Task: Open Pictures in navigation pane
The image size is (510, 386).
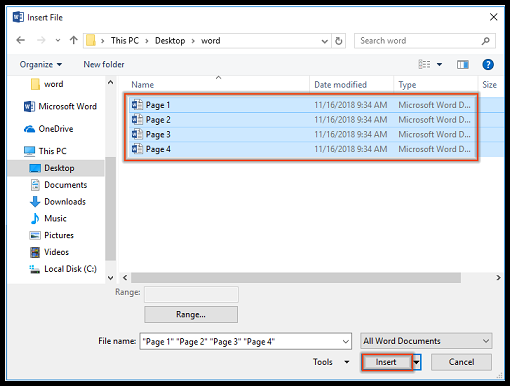Action: coord(52,235)
